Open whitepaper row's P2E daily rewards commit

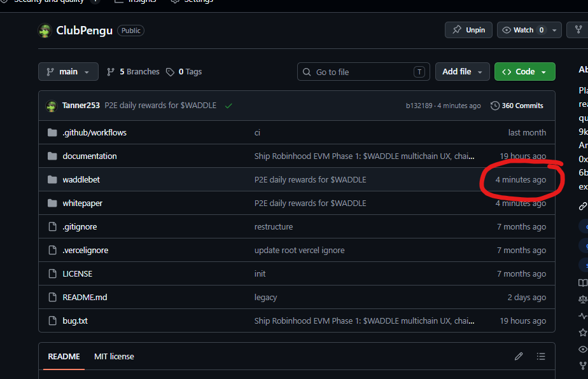coord(310,203)
